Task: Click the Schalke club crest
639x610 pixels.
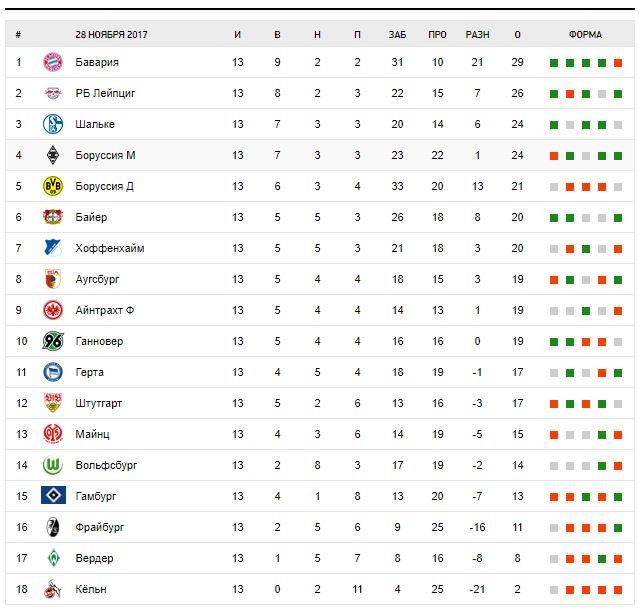Action: tap(53, 124)
